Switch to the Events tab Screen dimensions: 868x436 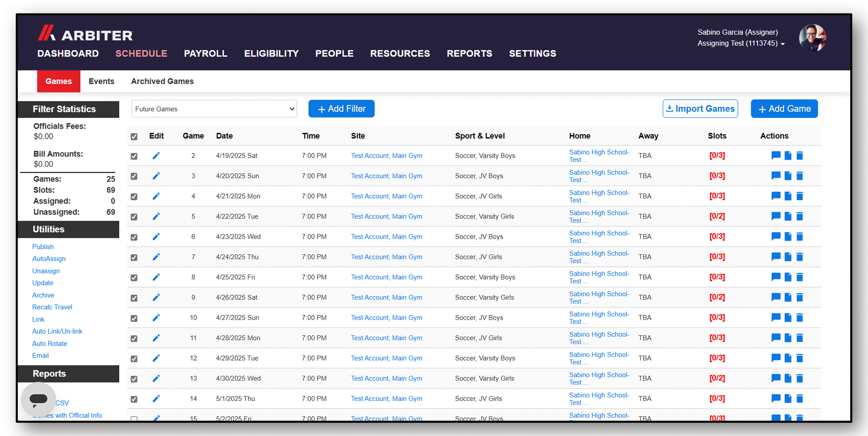101,81
